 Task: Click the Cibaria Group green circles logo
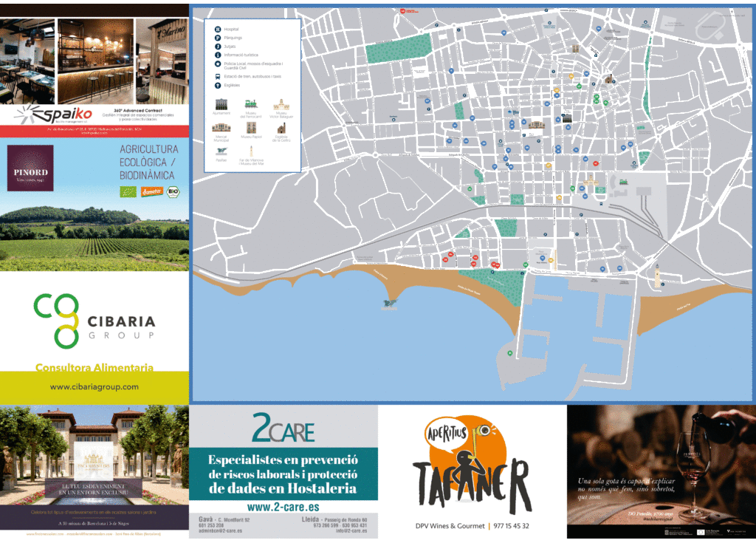coord(56,321)
